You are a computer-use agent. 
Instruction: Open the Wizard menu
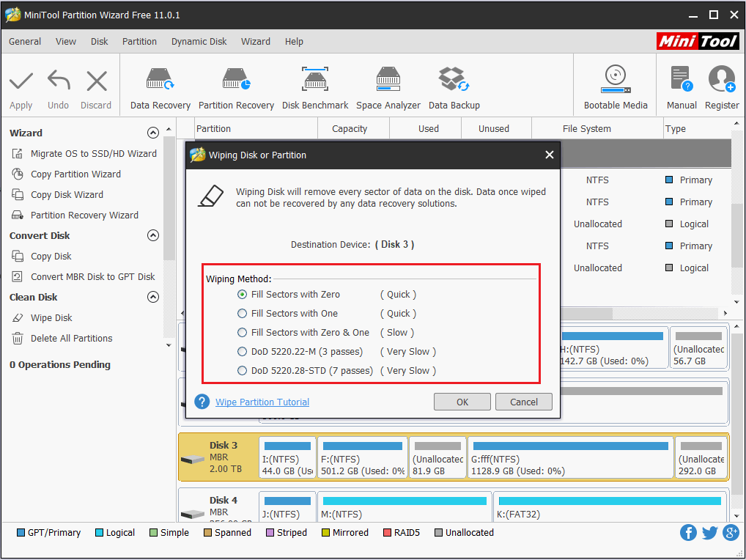(256, 41)
